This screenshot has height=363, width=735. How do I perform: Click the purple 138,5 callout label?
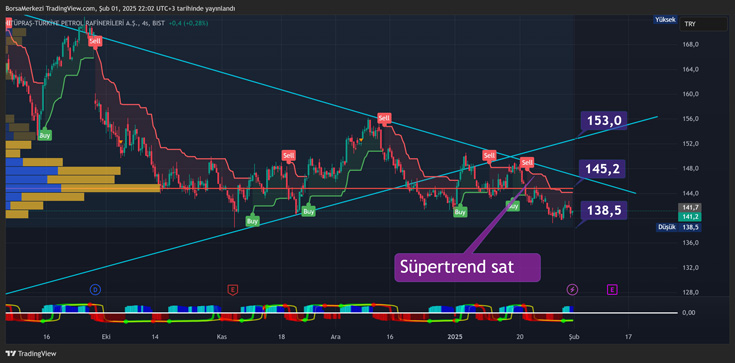click(603, 211)
